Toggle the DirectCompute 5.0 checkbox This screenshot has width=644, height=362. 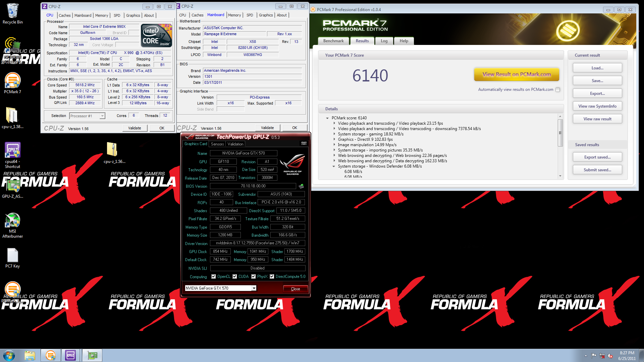click(272, 277)
